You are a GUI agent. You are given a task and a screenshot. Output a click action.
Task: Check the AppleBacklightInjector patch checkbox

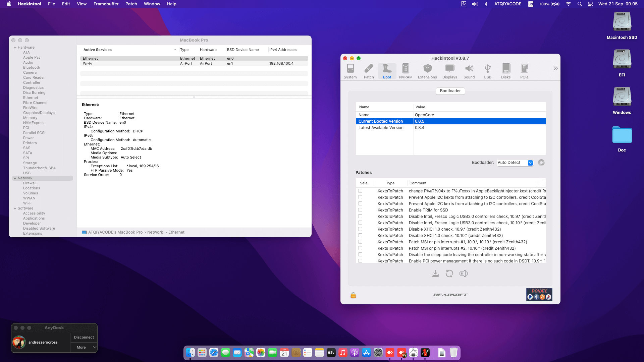point(360,191)
